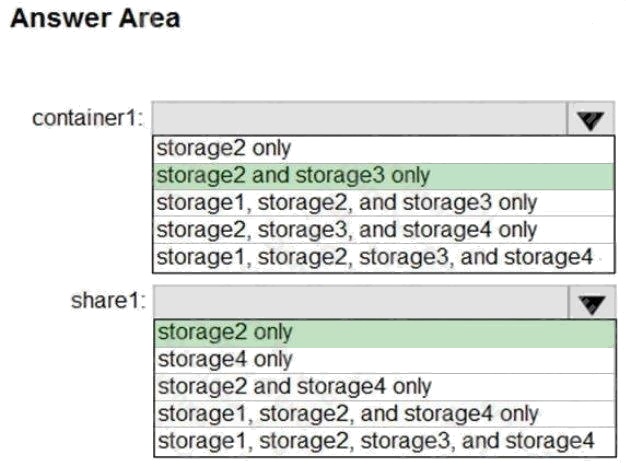The height and width of the screenshot is (466, 626).
Task: Select the green highlighted option in share1 list
Action: [382, 331]
